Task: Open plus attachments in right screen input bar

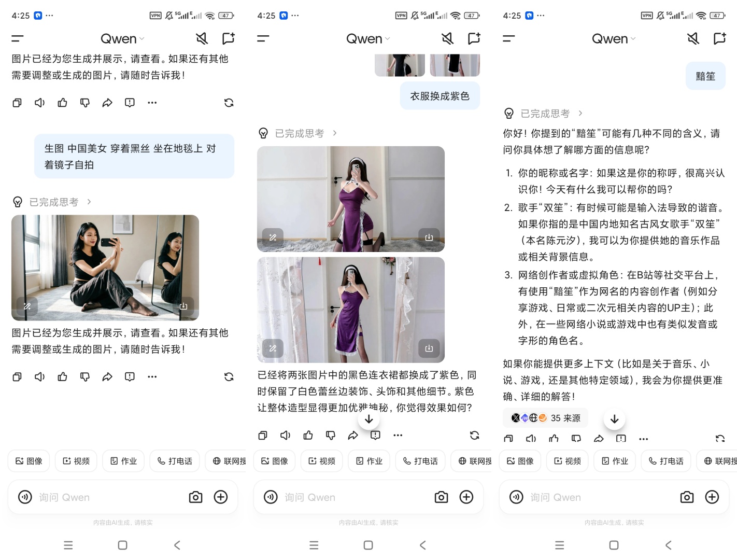Action: pos(712,497)
